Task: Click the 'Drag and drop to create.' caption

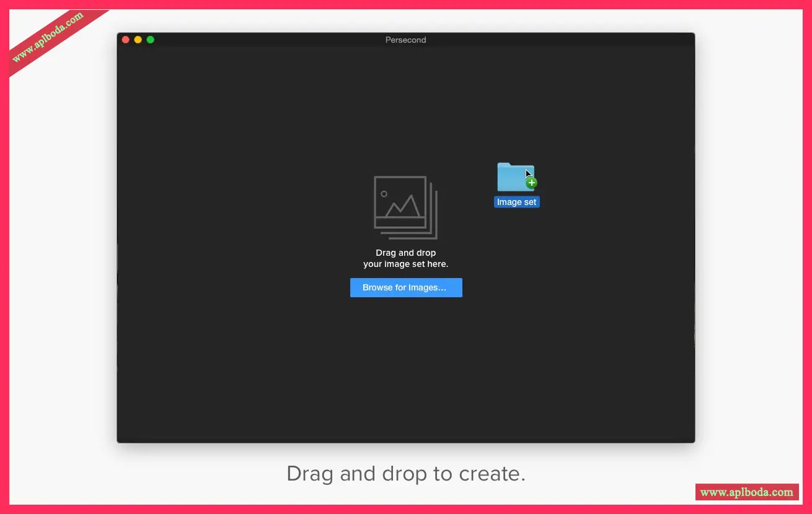Action: pyautogui.click(x=405, y=474)
